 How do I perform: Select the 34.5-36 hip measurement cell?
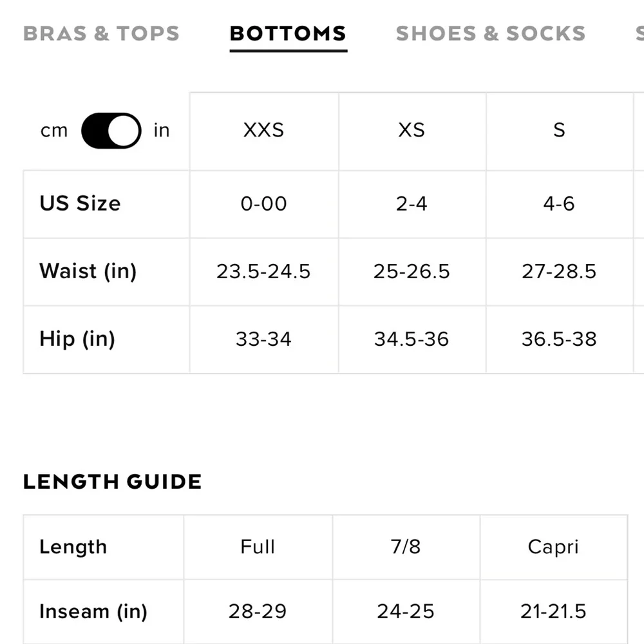tap(412, 339)
